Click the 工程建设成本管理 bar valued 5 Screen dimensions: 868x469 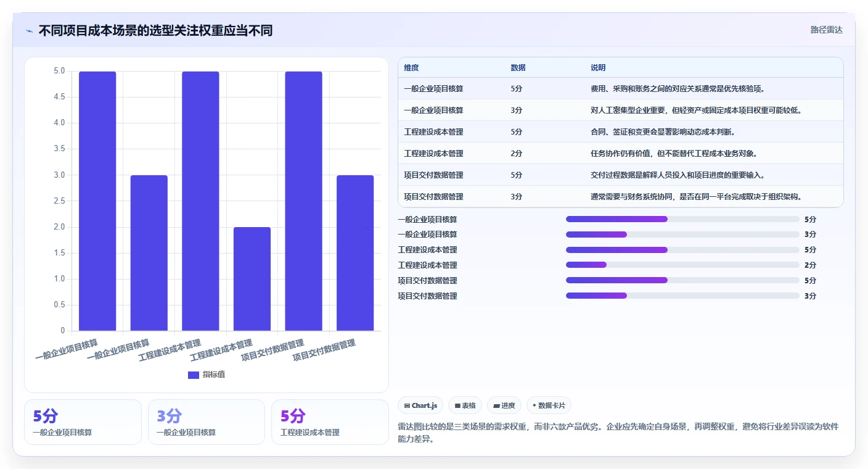coord(200,201)
